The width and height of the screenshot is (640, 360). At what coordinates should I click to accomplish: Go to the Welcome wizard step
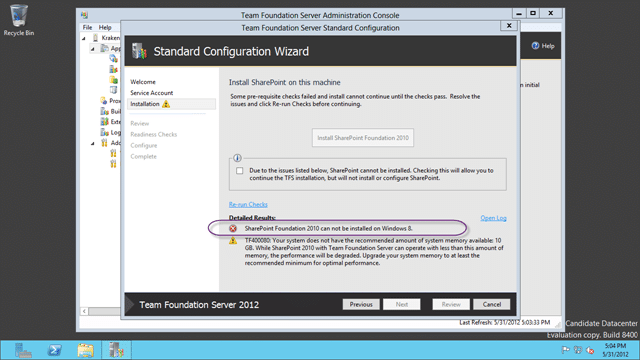pyautogui.click(x=143, y=82)
